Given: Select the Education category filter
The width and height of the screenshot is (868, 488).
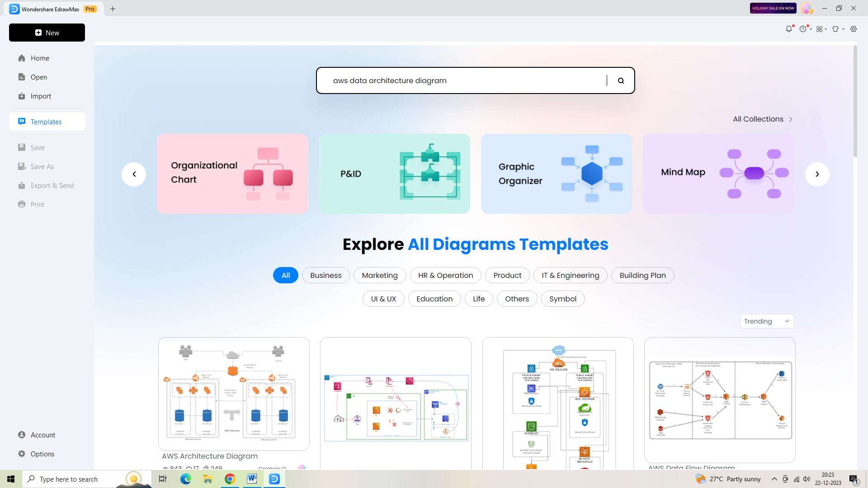Looking at the screenshot, I should 434,299.
